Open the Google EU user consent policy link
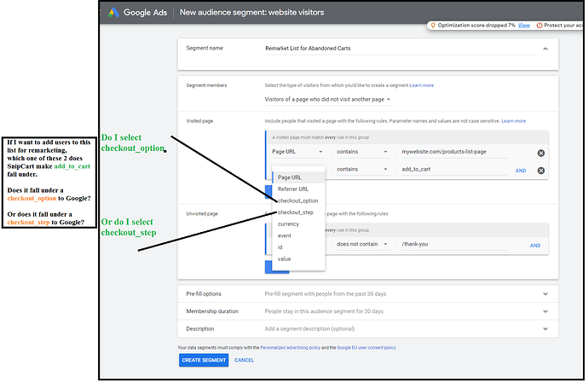The height and width of the screenshot is (383, 588). tap(366, 348)
